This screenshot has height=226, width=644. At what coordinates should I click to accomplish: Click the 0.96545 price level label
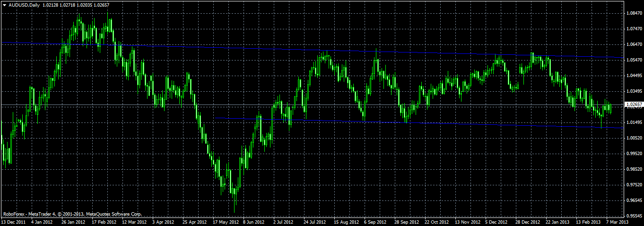tap(634, 200)
